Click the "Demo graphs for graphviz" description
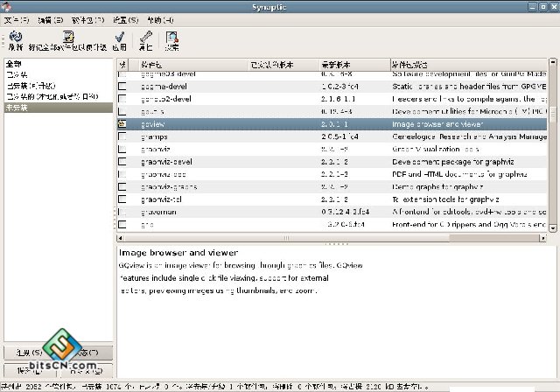This screenshot has width=560, height=392. click(437, 186)
